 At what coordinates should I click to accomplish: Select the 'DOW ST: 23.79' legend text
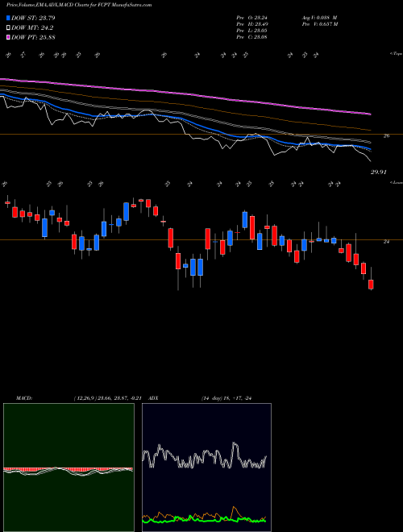pos(33,18)
